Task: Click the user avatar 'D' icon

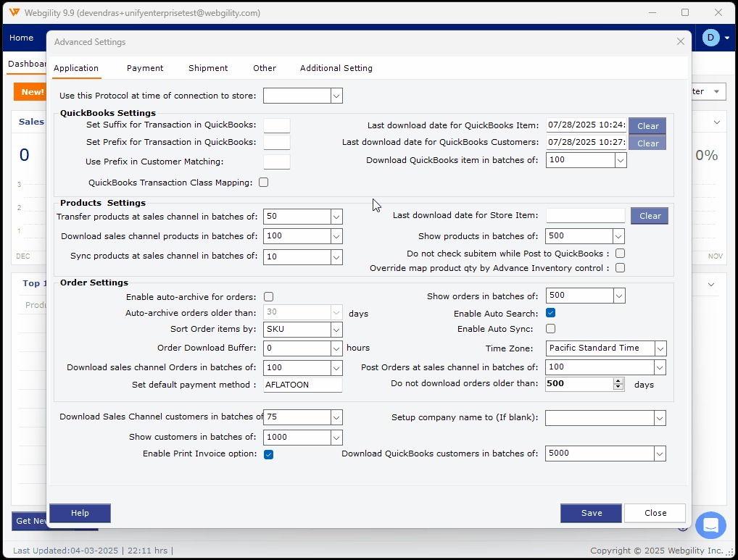Action: (x=710, y=38)
